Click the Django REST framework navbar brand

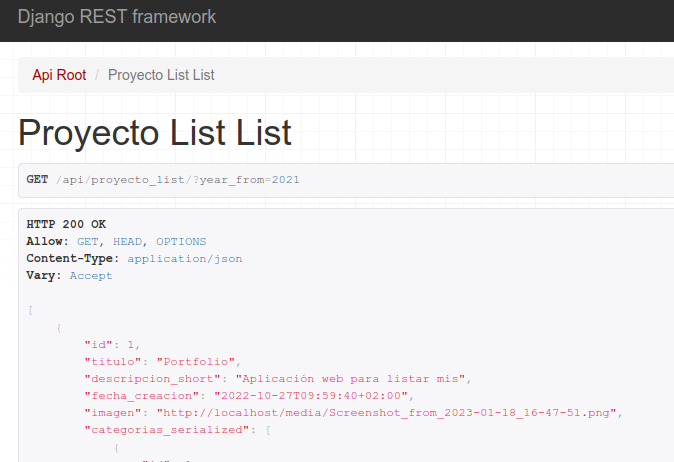pos(116,17)
